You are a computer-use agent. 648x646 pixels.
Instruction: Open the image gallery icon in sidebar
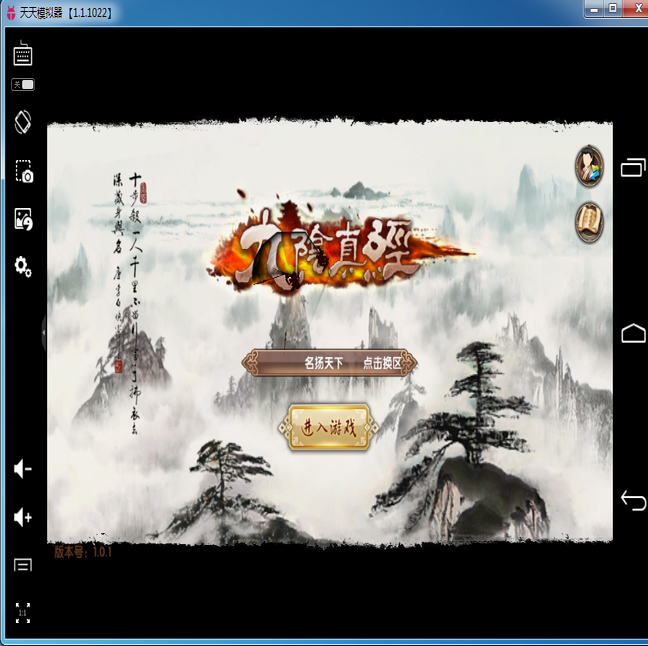[23, 219]
